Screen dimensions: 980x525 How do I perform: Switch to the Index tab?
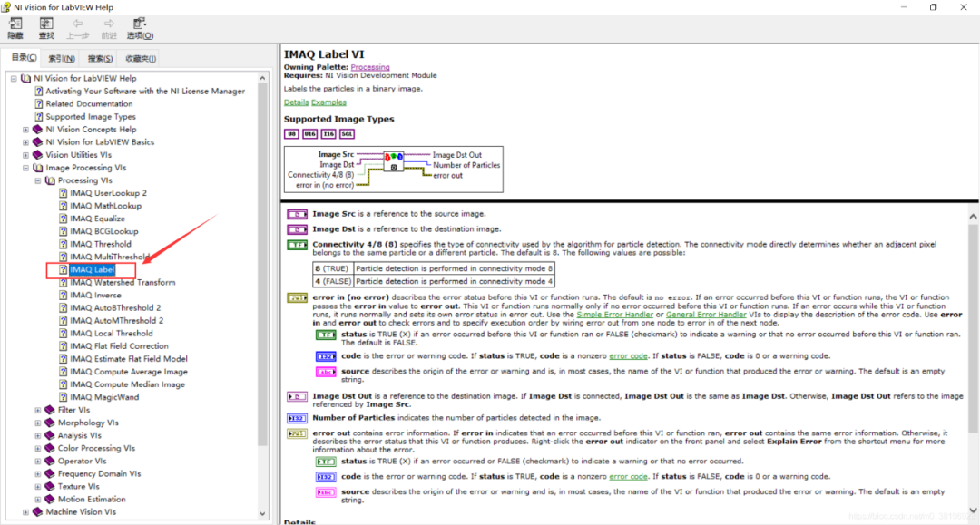point(62,59)
